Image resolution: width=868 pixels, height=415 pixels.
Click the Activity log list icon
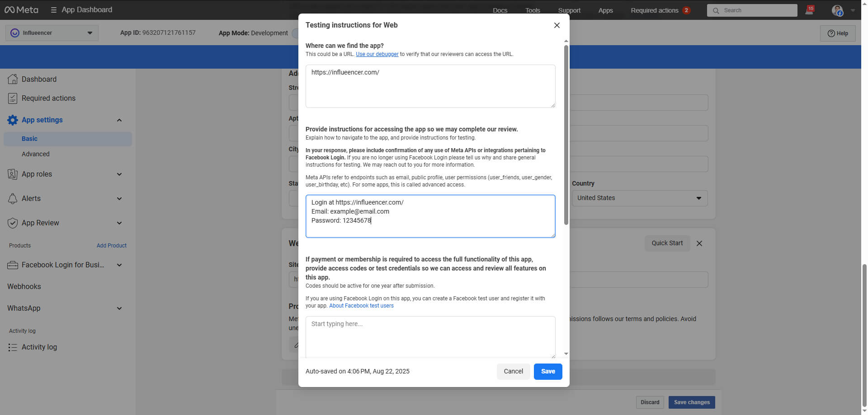pyautogui.click(x=13, y=347)
